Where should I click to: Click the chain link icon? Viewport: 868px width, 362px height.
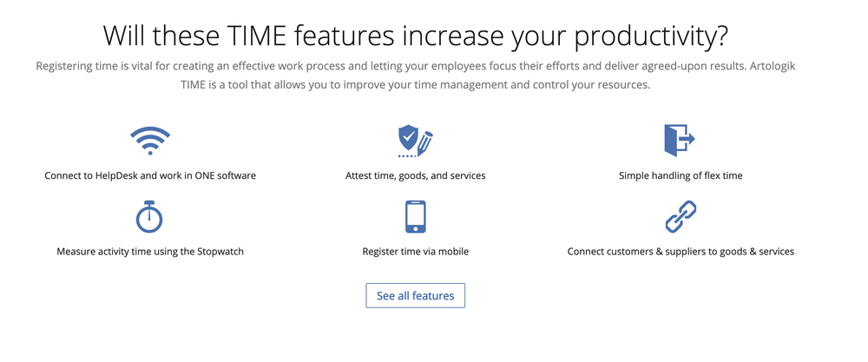click(x=681, y=216)
